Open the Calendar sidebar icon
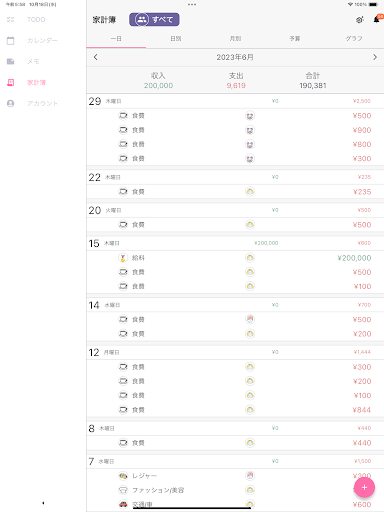The width and height of the screenshot is (384, 512). point(11,41)
